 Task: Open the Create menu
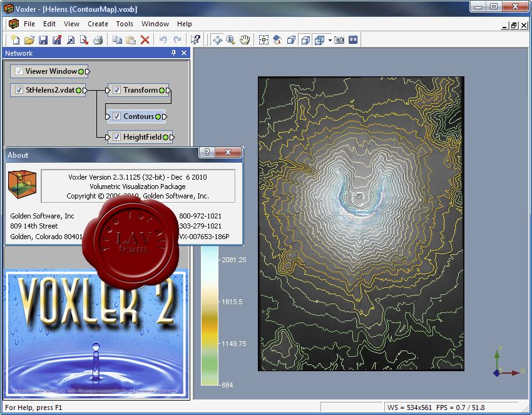[98, 24]
